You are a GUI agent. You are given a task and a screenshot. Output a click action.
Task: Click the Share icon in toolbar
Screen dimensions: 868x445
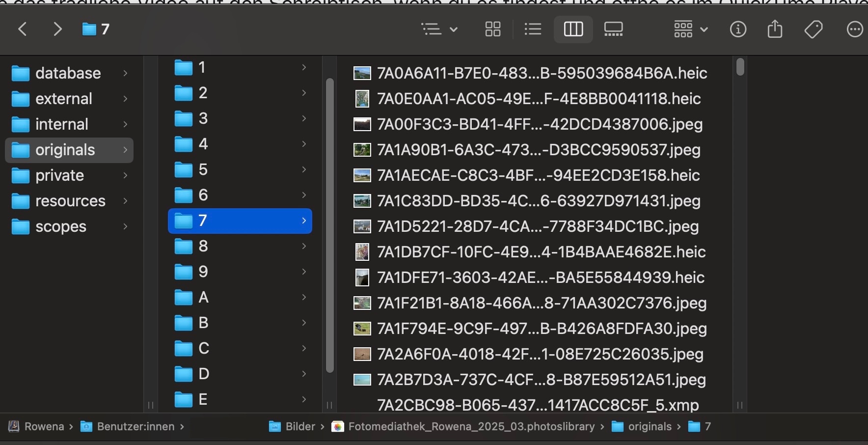[775, 29]
